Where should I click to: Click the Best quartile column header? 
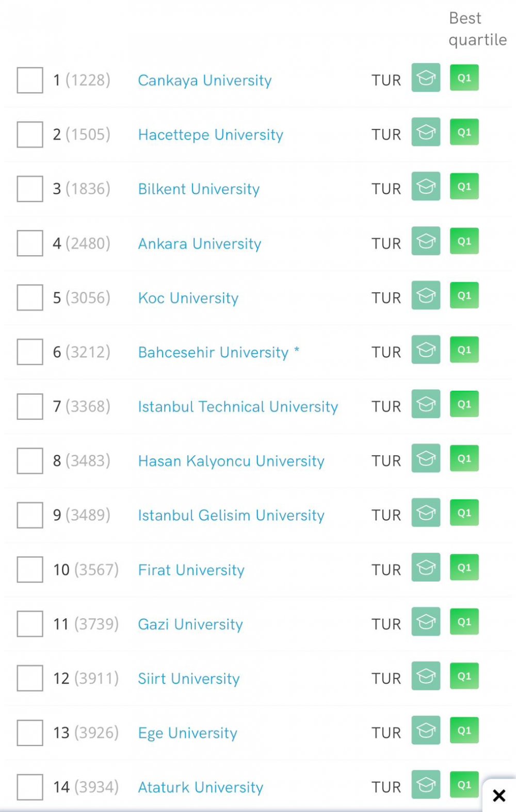477,29
